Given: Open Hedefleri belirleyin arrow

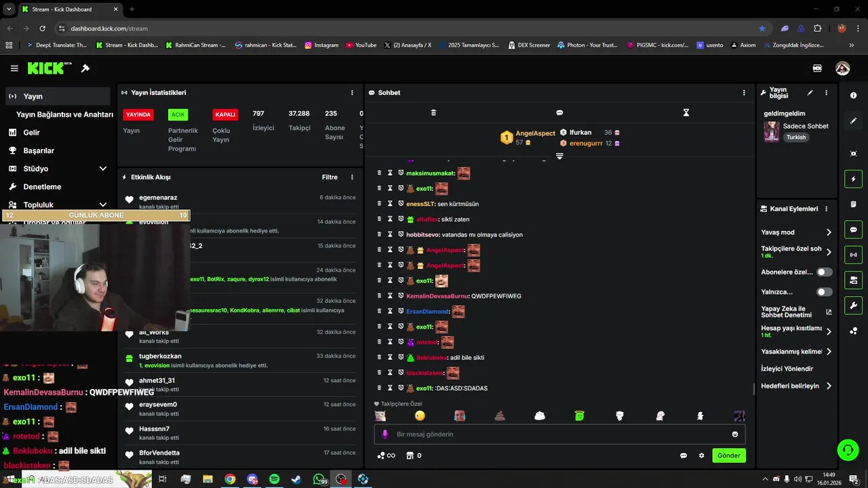Looking at the screenshot, I should click(829, 386).
